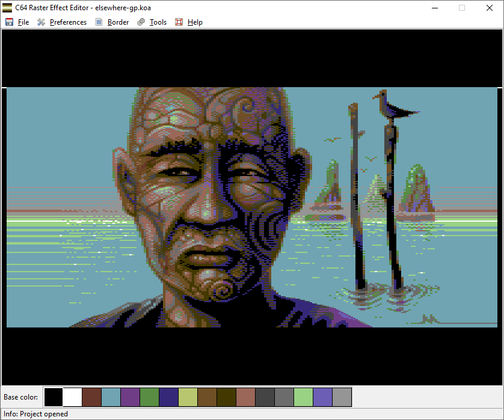Select white base color swatch
Screen dimensions: 504x420
pos(72,397)
